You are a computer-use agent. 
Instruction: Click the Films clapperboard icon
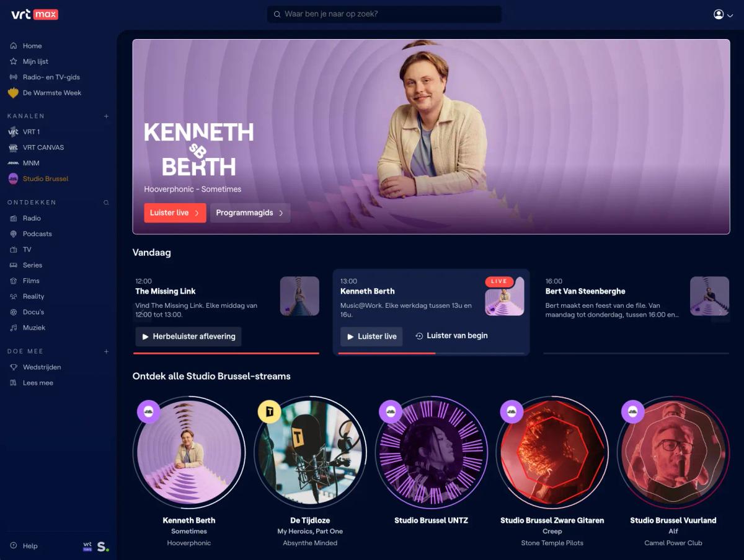(x=13, y=281)
